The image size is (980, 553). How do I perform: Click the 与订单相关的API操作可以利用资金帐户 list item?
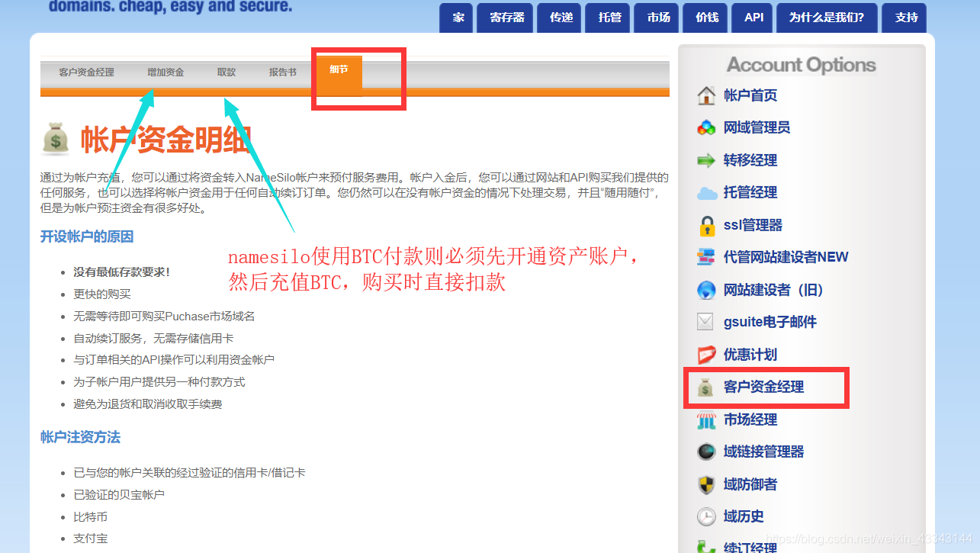click(174, 359)
